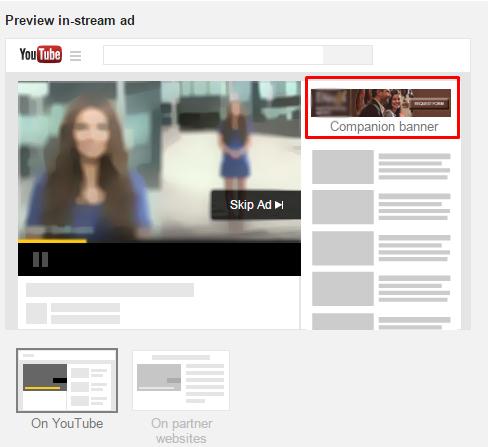The width and height of the screenshot is (488, 447).
Task: Pause the video with the pause icon
Action: point(40,259)
